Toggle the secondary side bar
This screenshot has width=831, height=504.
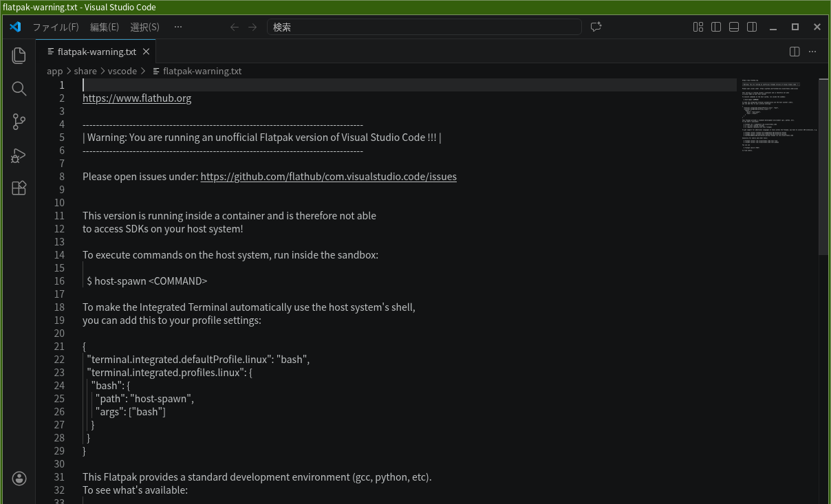752,27
